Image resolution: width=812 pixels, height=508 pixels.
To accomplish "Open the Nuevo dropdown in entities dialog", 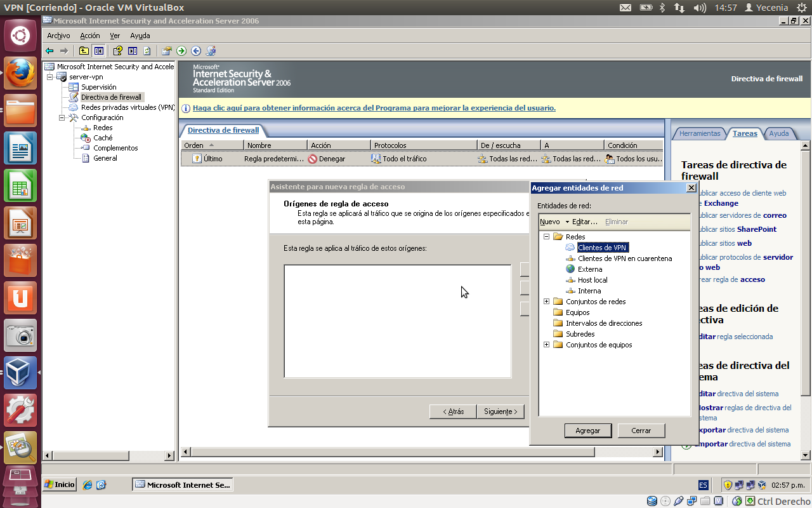I will pyautogui.click(x=554, y=222).
